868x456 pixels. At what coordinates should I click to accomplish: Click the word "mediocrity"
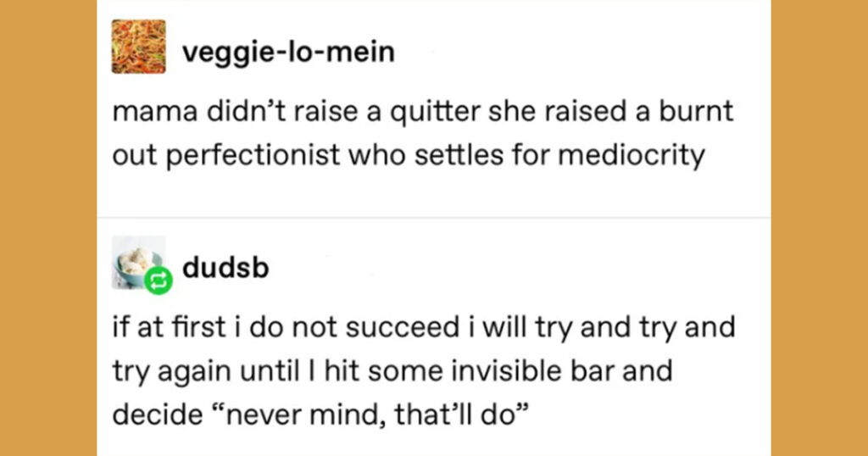pyautogui.click(x=631, y=155)
